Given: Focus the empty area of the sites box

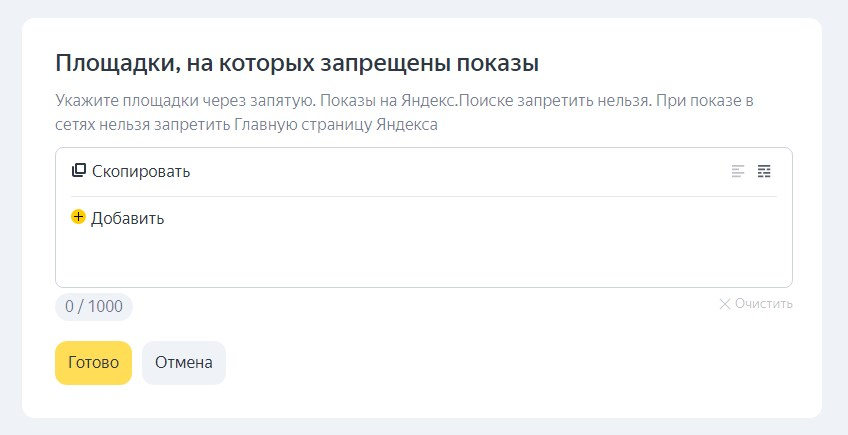Looking at the screenshot, I should pyautogui.click(x=420, y=255).
